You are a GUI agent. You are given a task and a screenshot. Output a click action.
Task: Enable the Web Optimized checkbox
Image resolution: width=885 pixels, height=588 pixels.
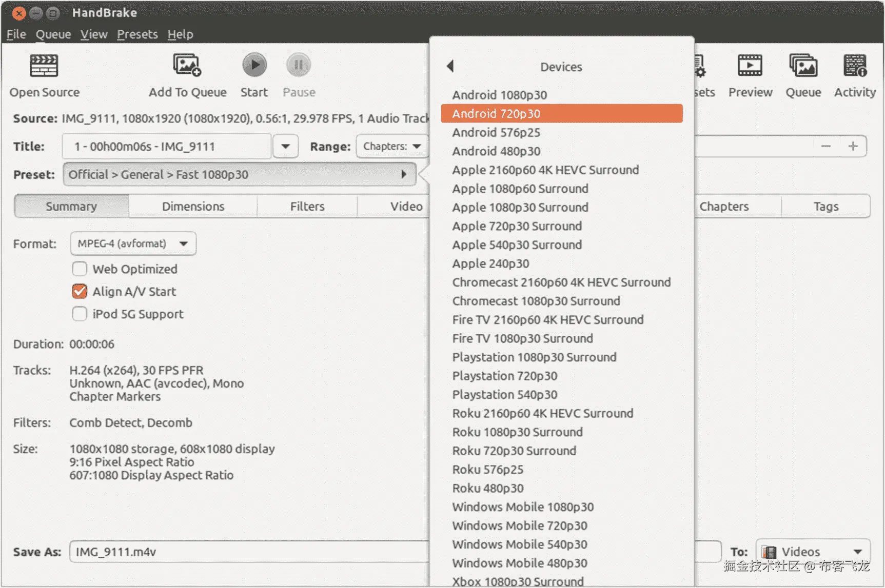point(80,269)
